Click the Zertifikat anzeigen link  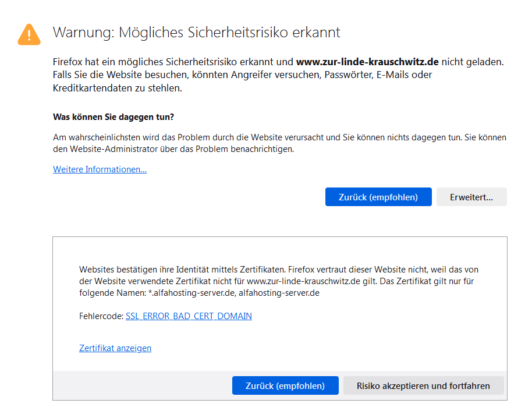pos(115,348)
